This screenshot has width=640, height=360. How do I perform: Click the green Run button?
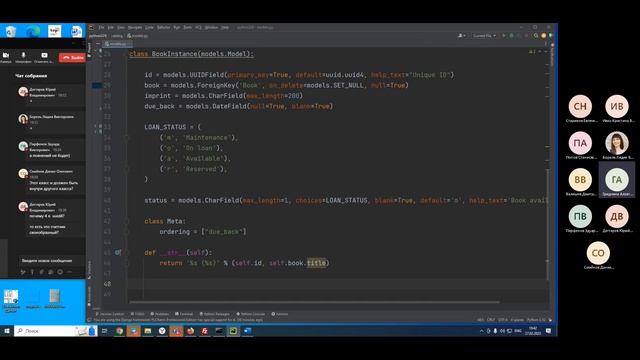504,36
